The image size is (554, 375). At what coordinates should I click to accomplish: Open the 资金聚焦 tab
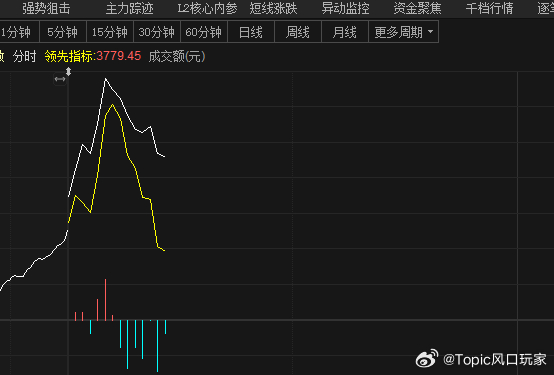point(418,8)
